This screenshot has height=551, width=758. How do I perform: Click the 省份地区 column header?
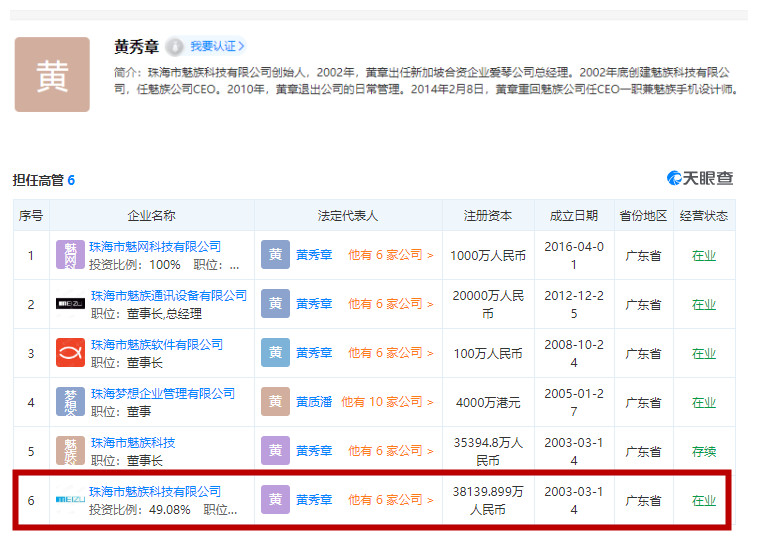pyautogui.click(x=643, y=216)
